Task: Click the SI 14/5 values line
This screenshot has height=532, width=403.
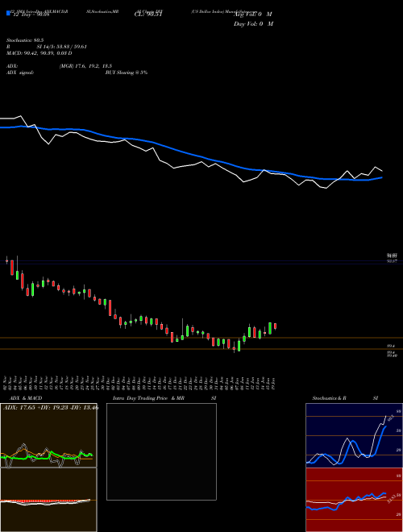Action: pyautogui.click(x=62, y=47)
